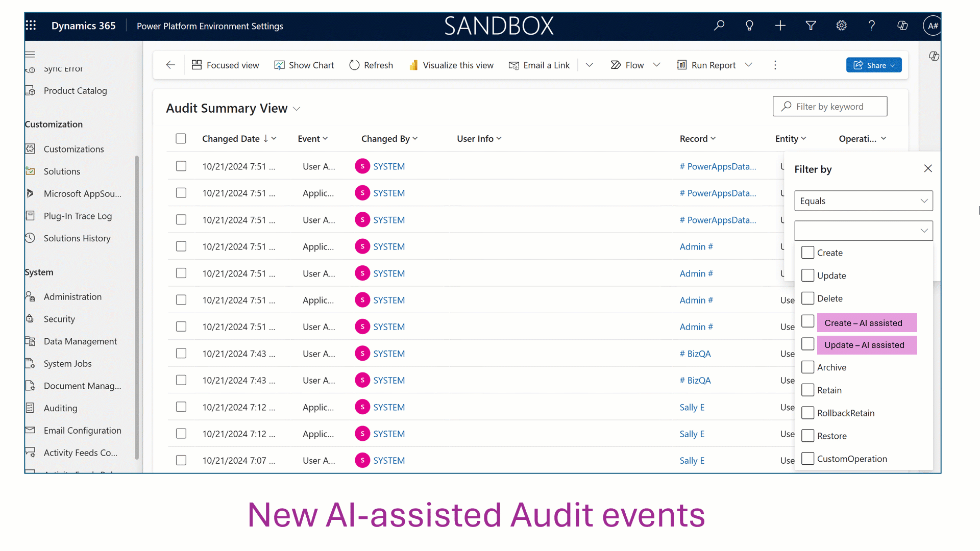Click the search magnifier icon in header
980x551 pixels.
[719, 26]
